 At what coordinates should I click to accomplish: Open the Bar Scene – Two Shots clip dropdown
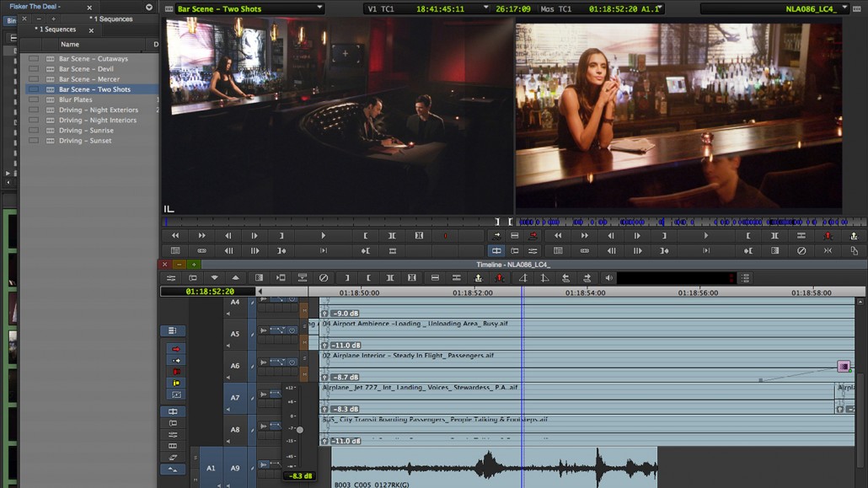[x=319, y=8]
